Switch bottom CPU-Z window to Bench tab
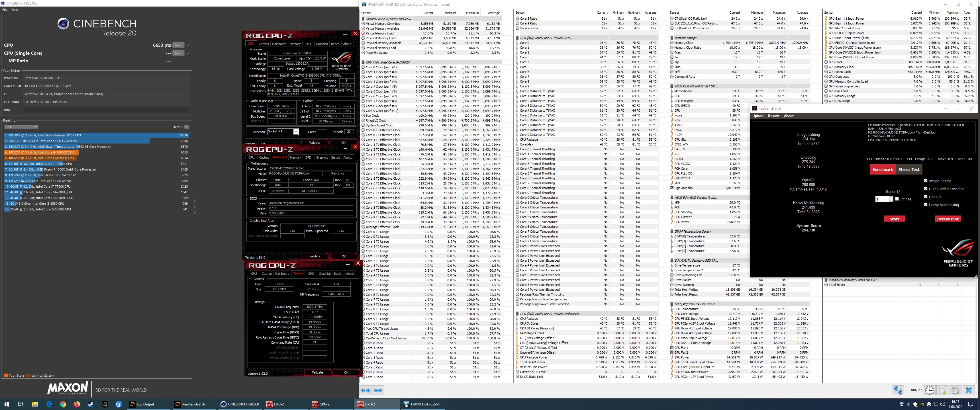The image size is (980, 410). [x=338, y=273]
